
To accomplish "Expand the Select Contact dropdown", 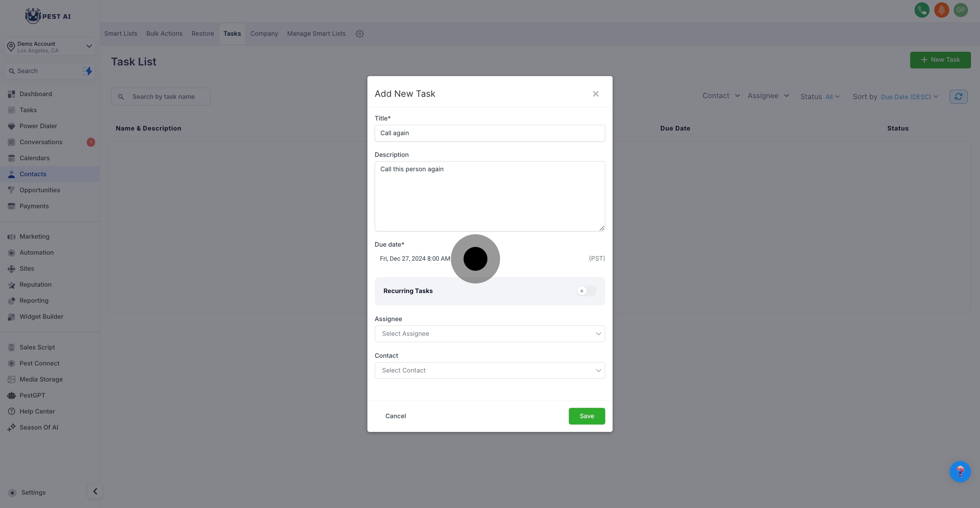I will coord(489,370).
